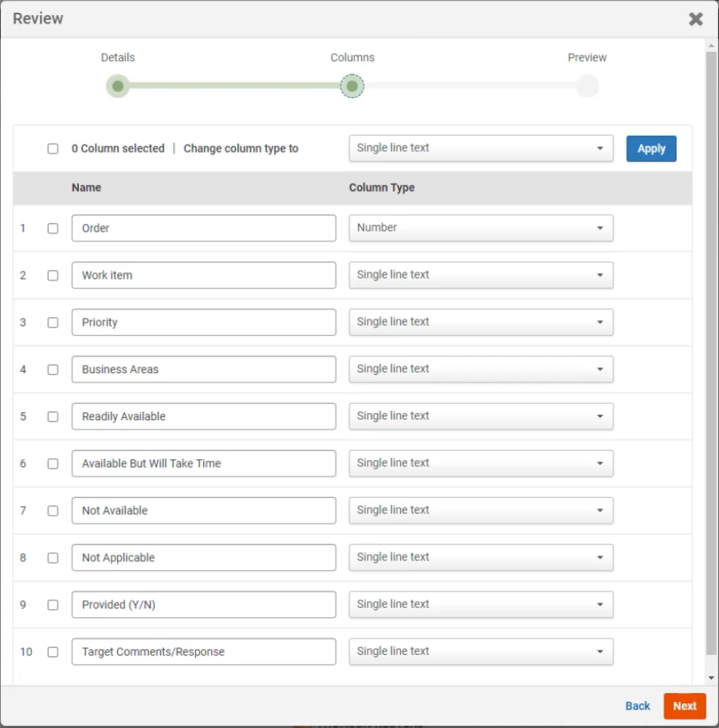Click the Details step circle in the wizard

coord(118,87)
